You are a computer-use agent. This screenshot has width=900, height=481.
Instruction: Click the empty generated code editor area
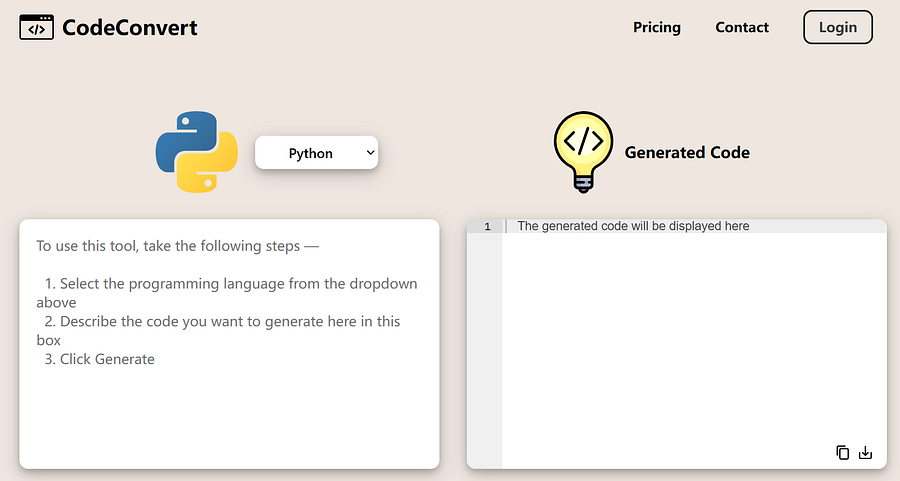pos(694,350)
